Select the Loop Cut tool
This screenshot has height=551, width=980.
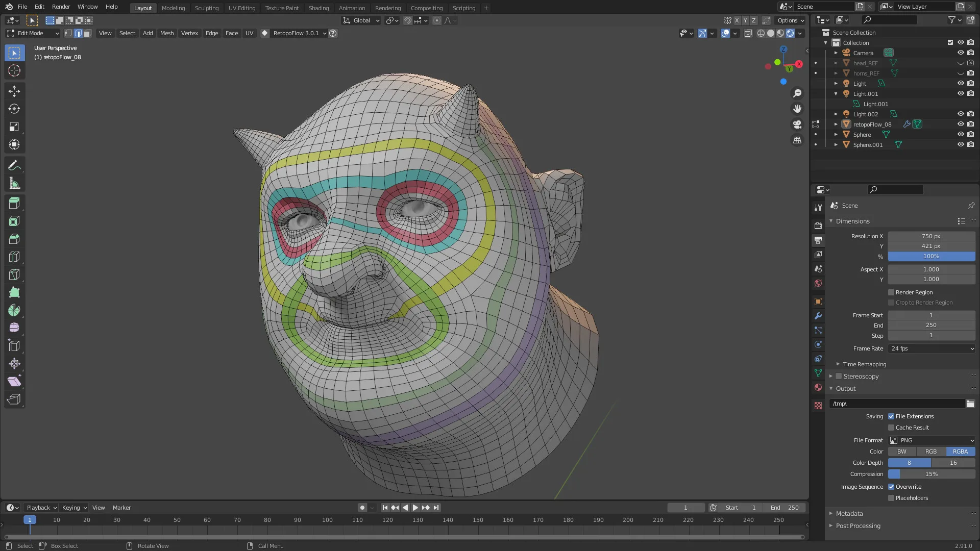coord(14,257)
